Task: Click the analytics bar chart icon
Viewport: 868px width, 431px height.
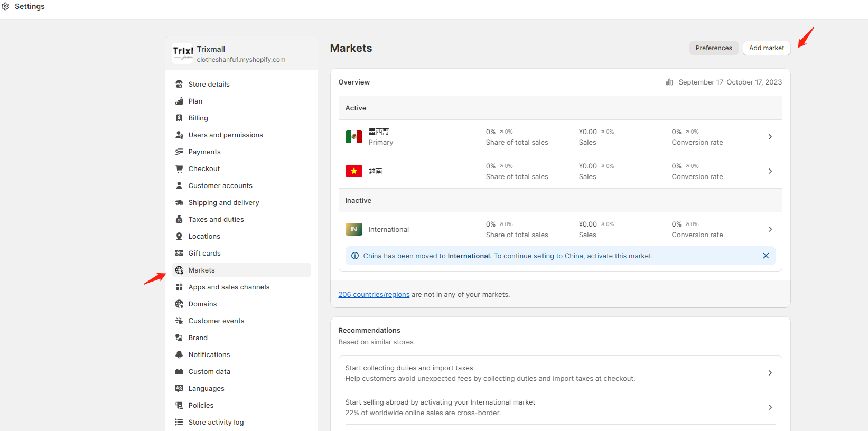Action: point(669,82)
